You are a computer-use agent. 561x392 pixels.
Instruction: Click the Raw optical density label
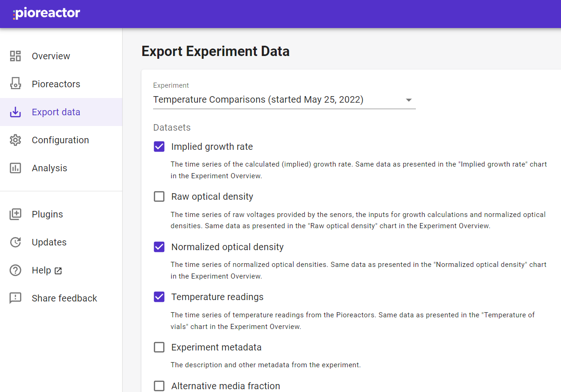click(212, 196)
